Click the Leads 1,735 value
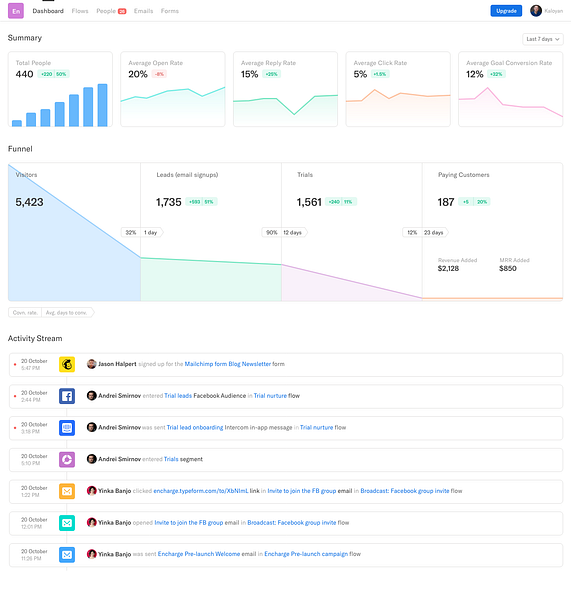This screenshot has width=571, height=600. (168, 202)
